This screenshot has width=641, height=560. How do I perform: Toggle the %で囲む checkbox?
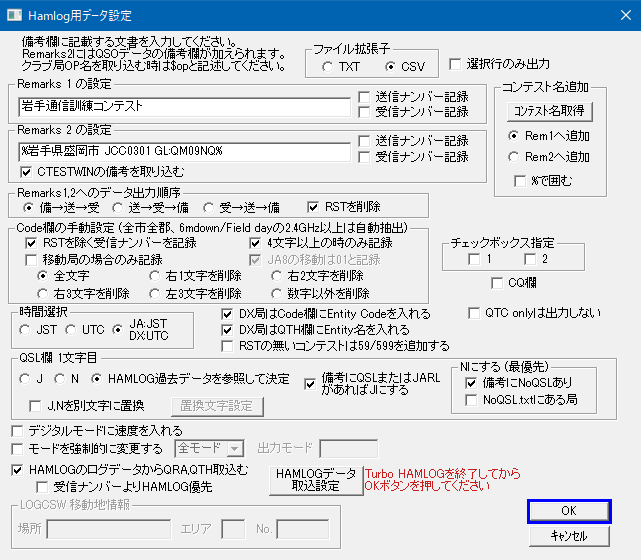coord(520,180)
